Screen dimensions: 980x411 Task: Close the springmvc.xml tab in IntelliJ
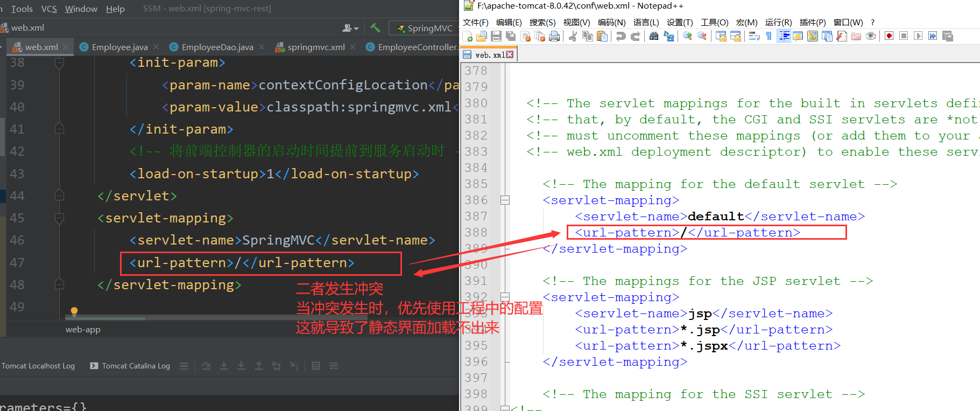[x=352, y=47]
